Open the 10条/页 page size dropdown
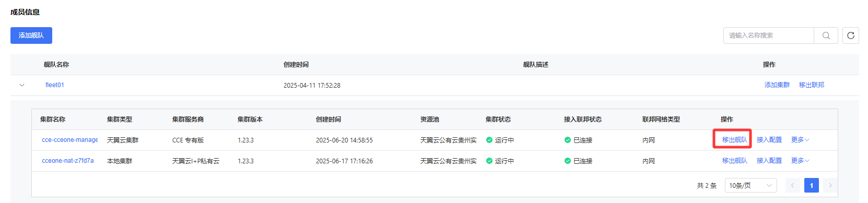Screen dimensions: 868x203 coord(750,185)
